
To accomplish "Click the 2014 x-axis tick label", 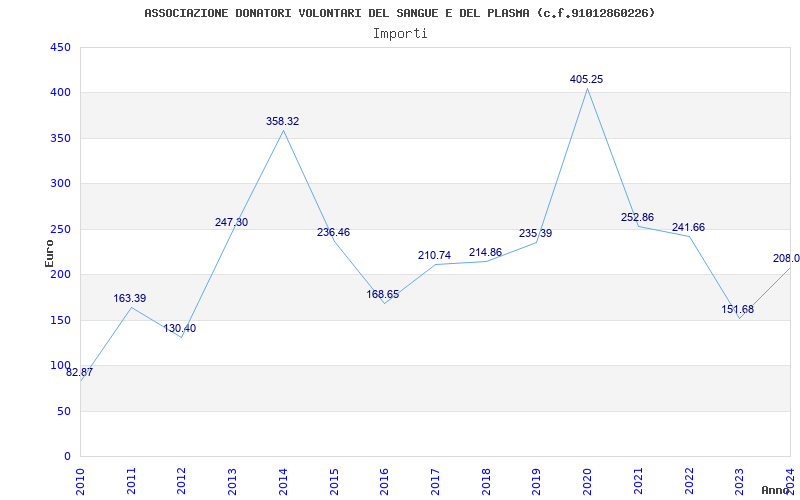I will coord(283,482).
